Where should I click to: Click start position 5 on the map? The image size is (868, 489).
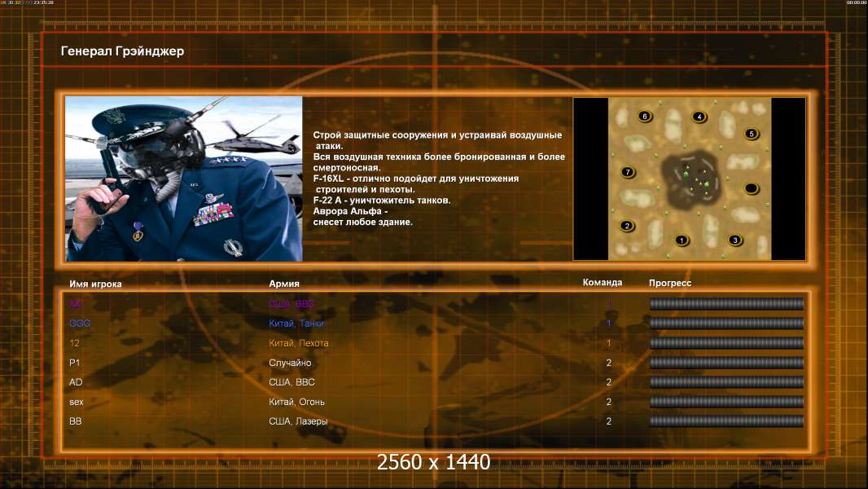tap(752, 134)
